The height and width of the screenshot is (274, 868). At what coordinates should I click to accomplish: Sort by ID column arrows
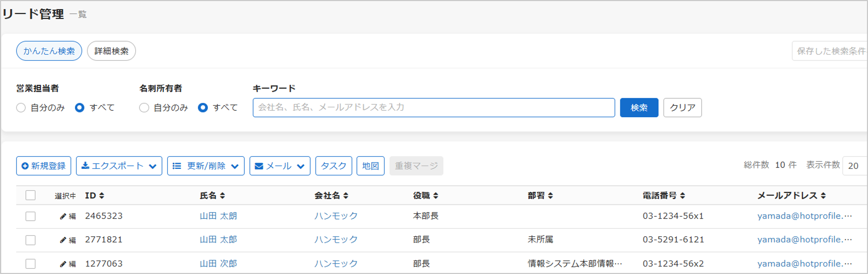102,196
